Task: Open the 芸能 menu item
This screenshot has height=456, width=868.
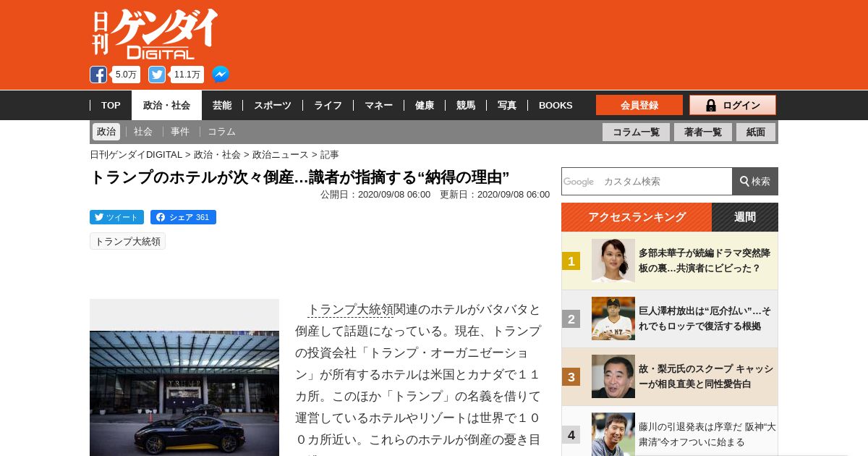Action: tap(222, 105)
